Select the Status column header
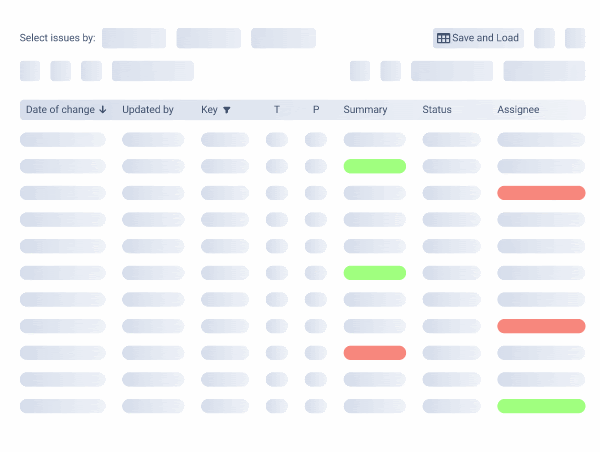Screen dimensions: 600x452 pos(437,110)
